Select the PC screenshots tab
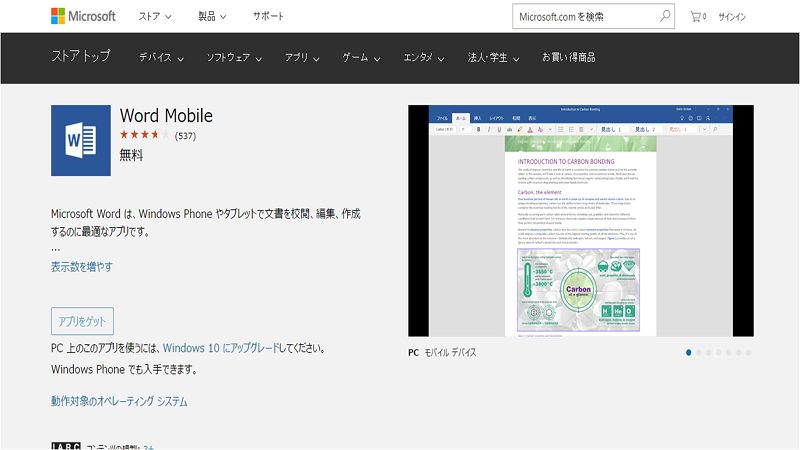 [x=413, y=353]
